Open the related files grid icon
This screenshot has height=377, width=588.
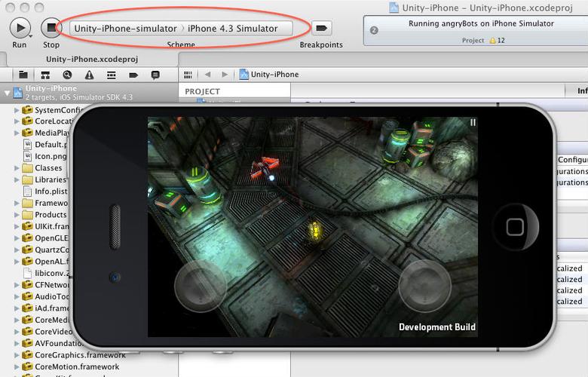tap(188, 75)
